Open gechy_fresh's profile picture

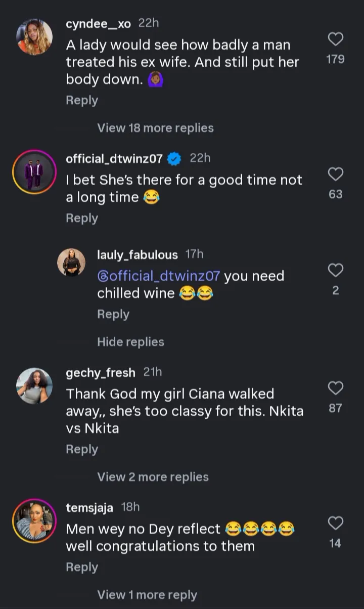pos(34,386)
